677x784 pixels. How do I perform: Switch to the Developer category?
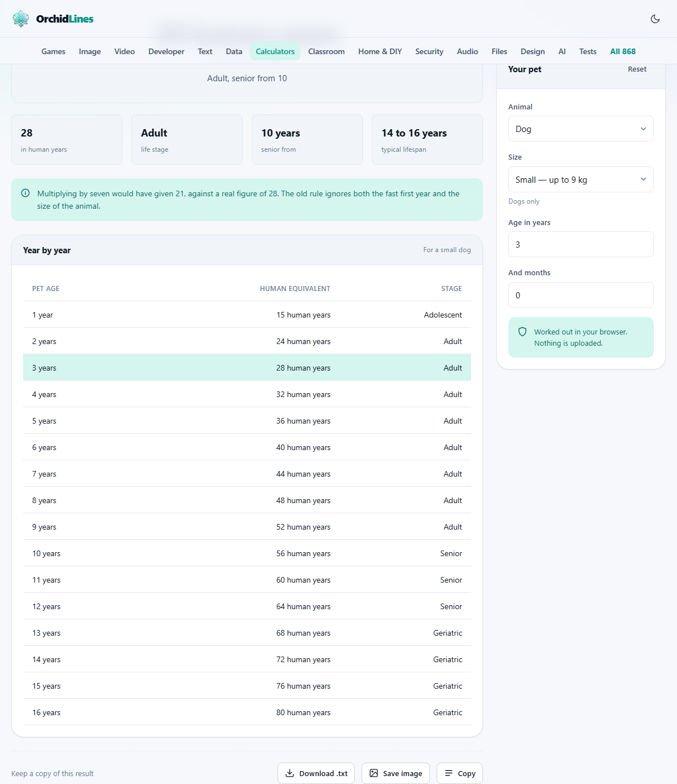click(166, 51)
